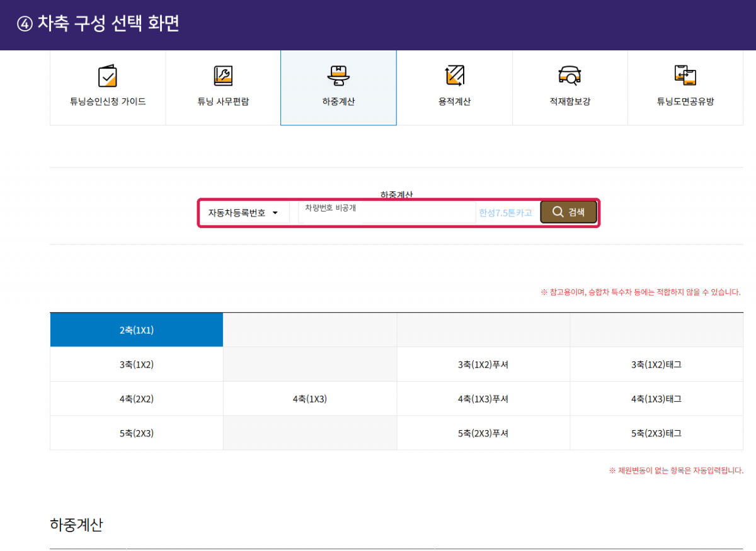Click the 용적계산 volume icon
This screenshot has width=756, height=551.
pos(454,76)
